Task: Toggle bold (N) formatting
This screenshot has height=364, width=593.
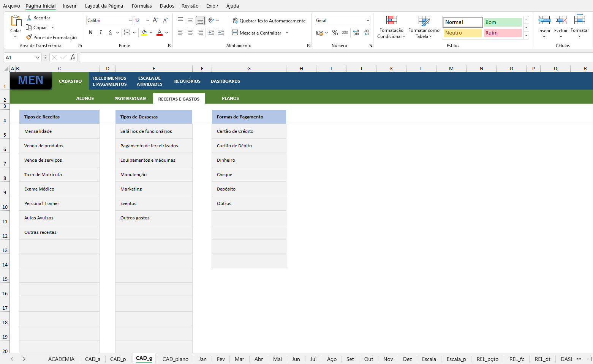Action: click(90, 33)
